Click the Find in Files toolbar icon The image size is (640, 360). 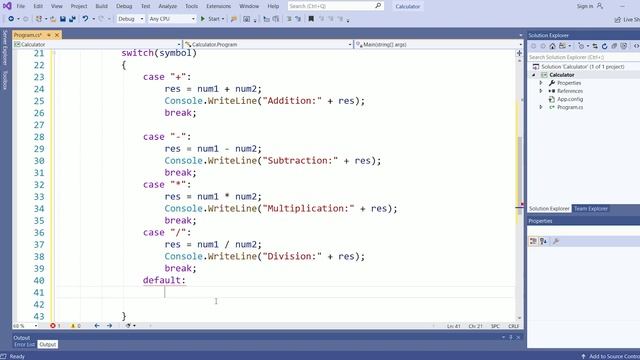coord(234,19)
